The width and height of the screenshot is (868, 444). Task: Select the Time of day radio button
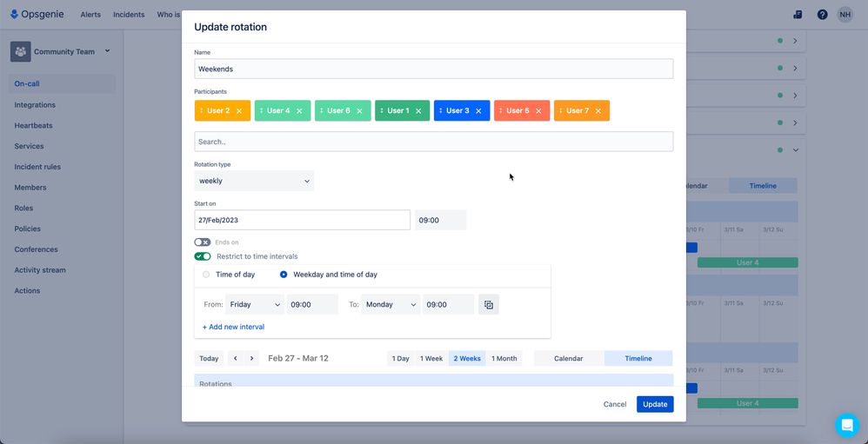[206, 275]
